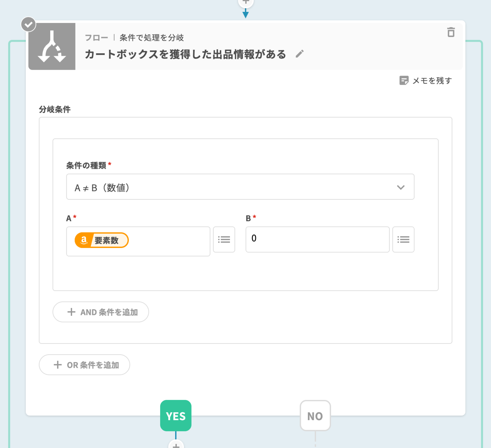This screenshot has height=448, width=491.
Task: Select the YES branch
Action: click(x=176, y=416)
